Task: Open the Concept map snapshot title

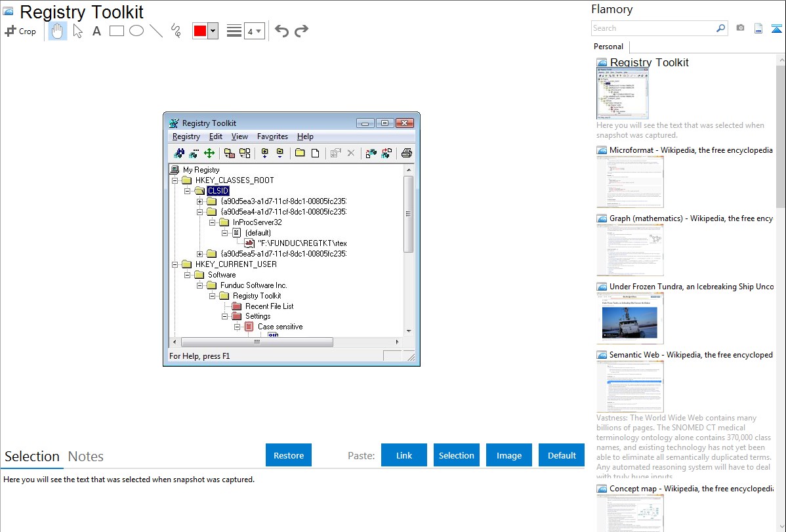Action: click(x=691, y=489)
